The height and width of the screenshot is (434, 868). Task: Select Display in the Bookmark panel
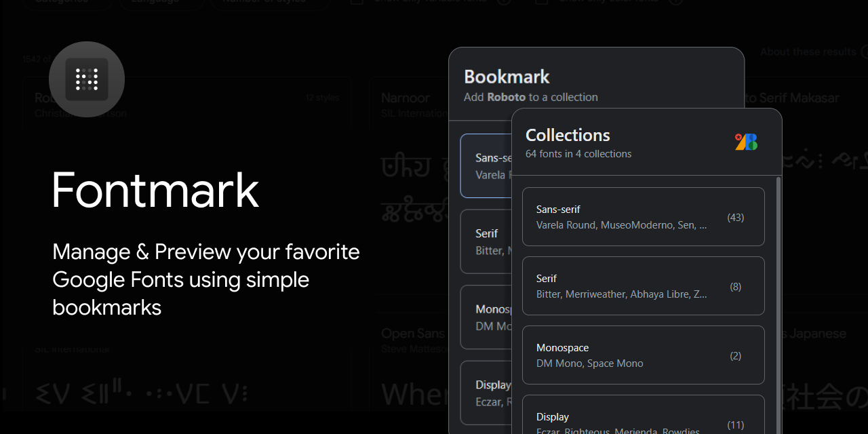[x=486, y=393]
